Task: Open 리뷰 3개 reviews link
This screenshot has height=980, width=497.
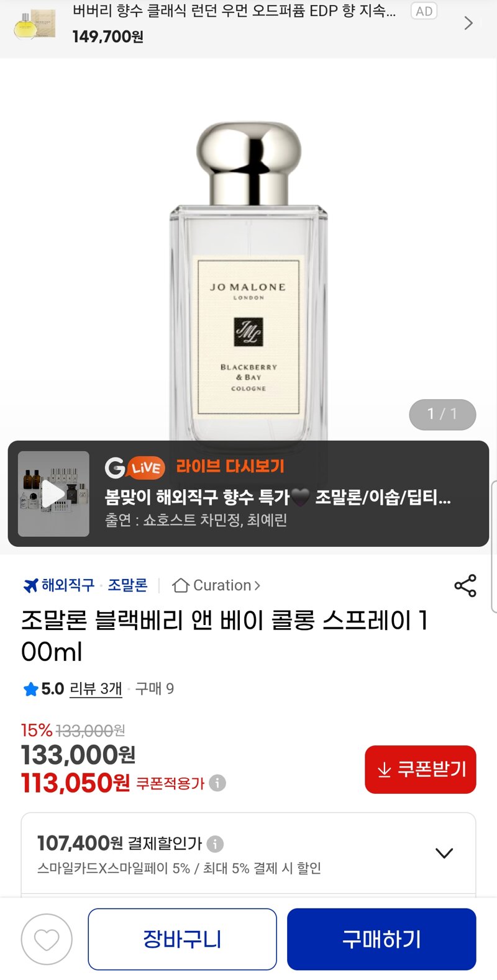Action: click(x=96, y=689)
